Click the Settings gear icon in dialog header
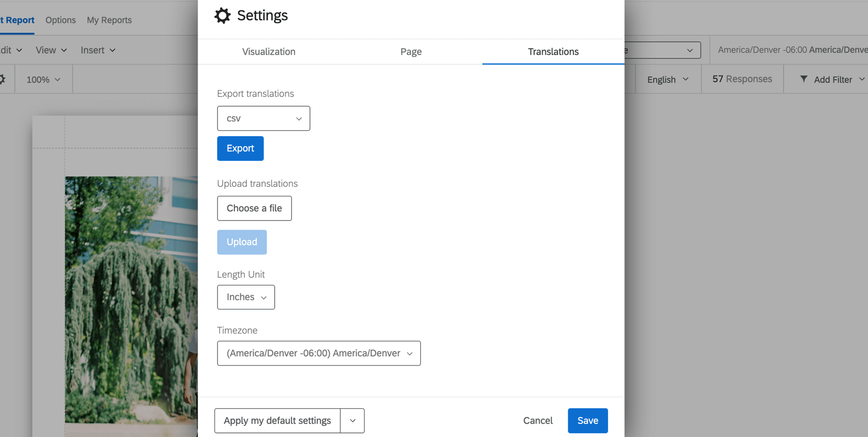The width and height of the screenshot is (868, 437). click(222, 15)
